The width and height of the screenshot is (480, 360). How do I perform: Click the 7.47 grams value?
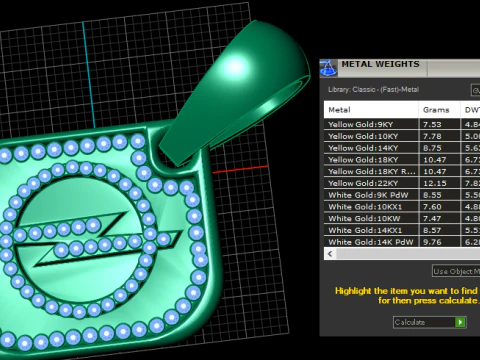tap(432, 218)
